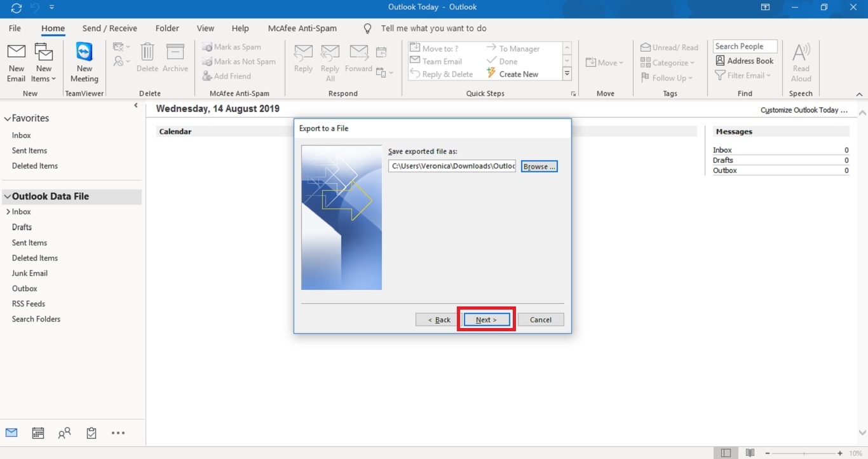Click the Read Aloud icon

[801, 63]
